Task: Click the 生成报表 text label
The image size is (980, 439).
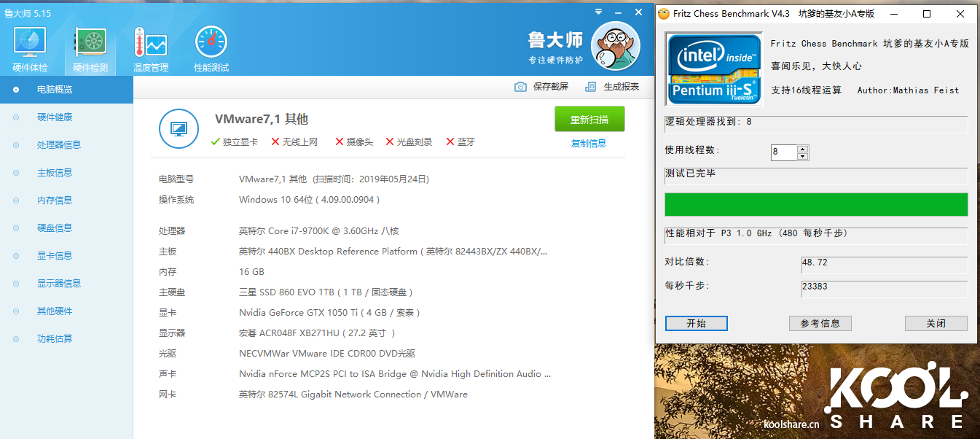Action: coord(622,87)
